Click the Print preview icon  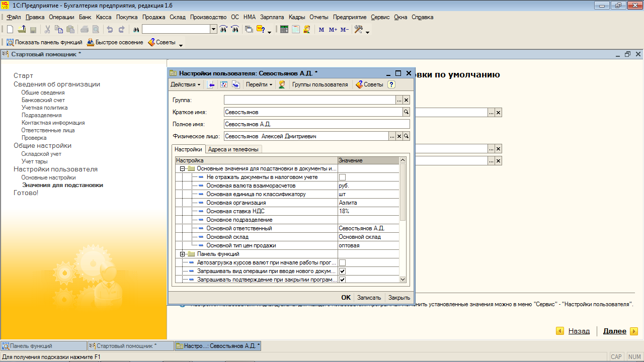96,30
